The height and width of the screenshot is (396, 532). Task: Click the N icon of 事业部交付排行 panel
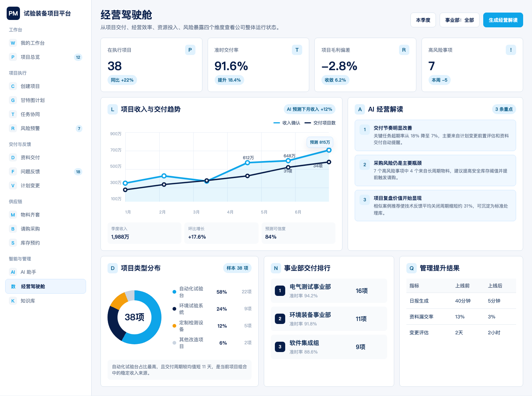[276, 268]
